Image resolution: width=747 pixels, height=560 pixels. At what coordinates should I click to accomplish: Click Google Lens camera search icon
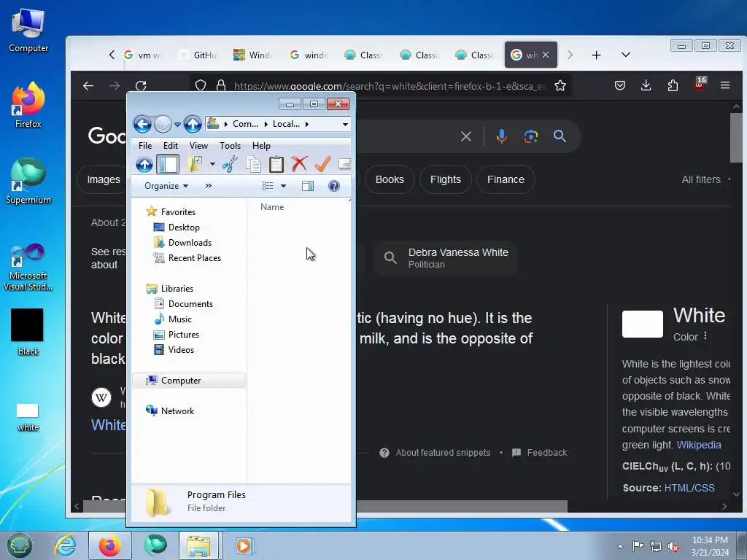click(x=531, y=136)
